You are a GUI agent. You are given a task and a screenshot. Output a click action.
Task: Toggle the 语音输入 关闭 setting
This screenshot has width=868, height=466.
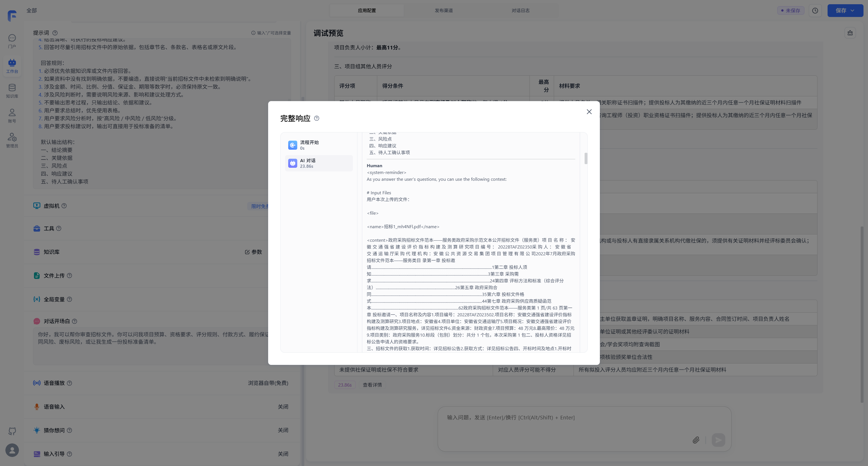point(283,407)
